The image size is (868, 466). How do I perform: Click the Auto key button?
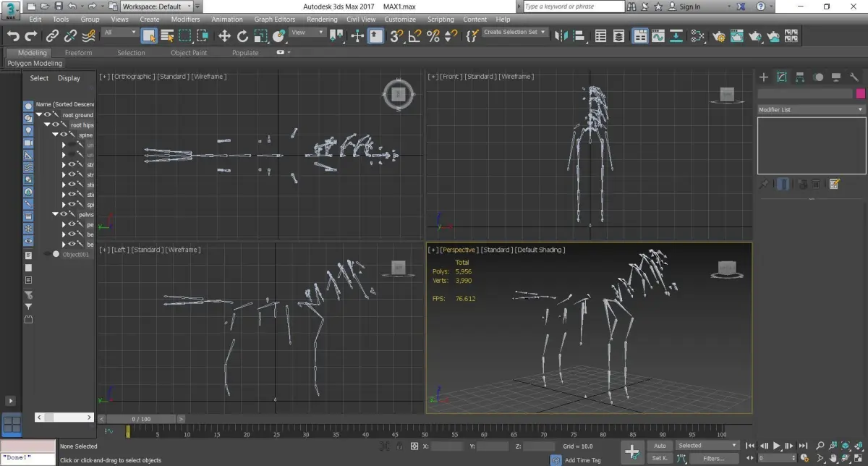(x=660, y=446)
